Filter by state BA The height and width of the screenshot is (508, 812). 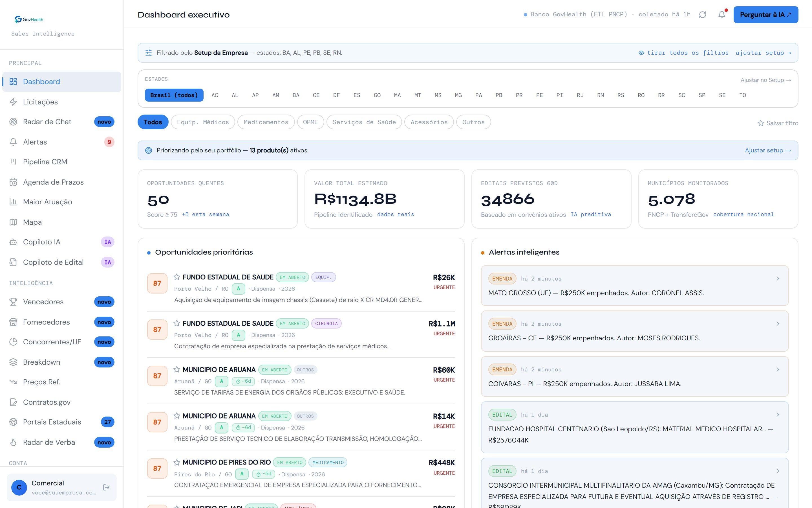(295, 95)
